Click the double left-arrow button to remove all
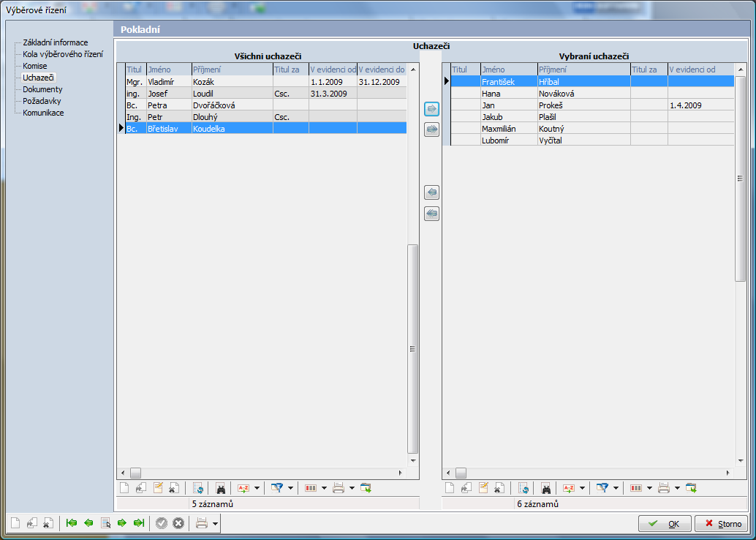756x540 pixels. pyautogui.click(x=431, y=214)
